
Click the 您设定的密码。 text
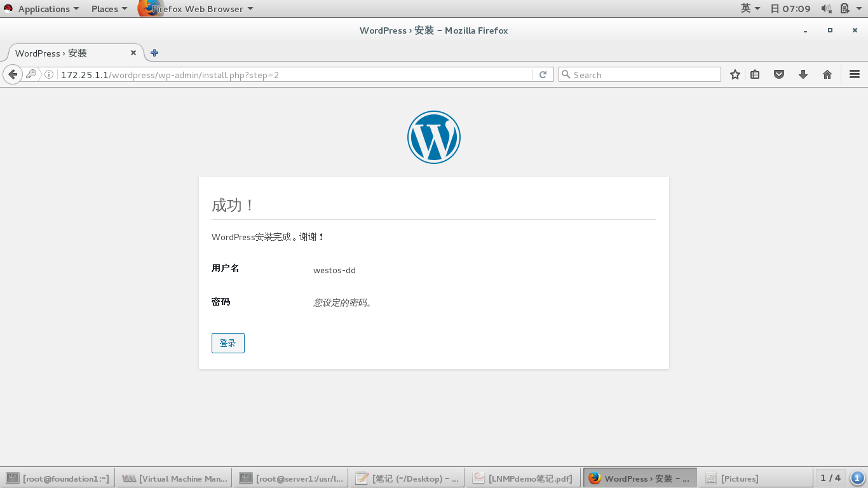pyautogui.click(x=342, y=303)
